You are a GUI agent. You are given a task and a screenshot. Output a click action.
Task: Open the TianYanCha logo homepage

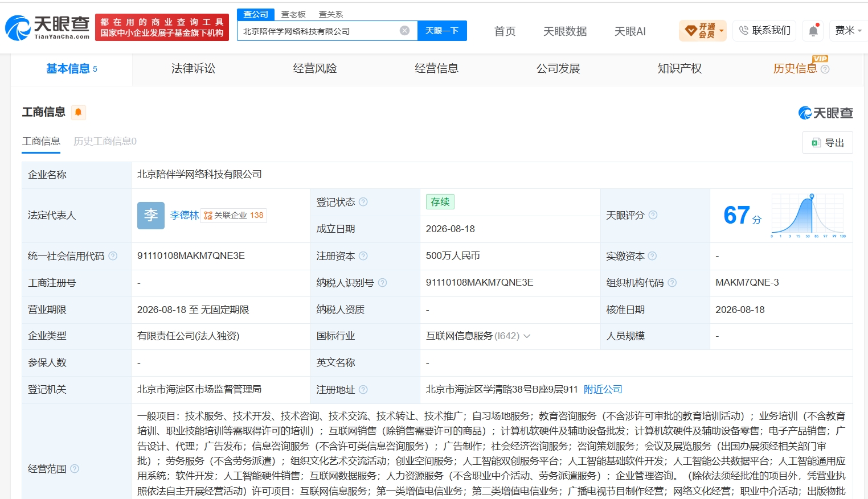click(47, 27)
